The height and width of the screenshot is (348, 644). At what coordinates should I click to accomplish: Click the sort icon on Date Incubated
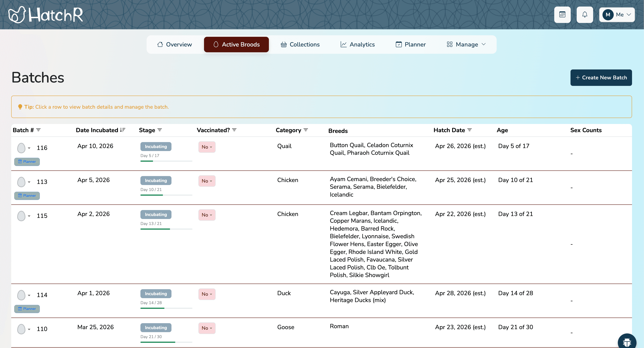pyautogui.click(x=123, y=130)
